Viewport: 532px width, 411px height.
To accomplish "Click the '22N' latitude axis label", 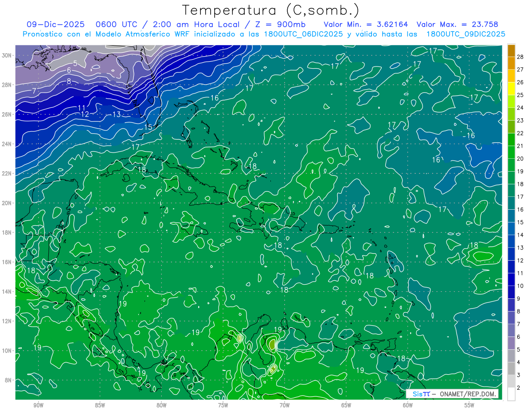I will coord(8,173).
